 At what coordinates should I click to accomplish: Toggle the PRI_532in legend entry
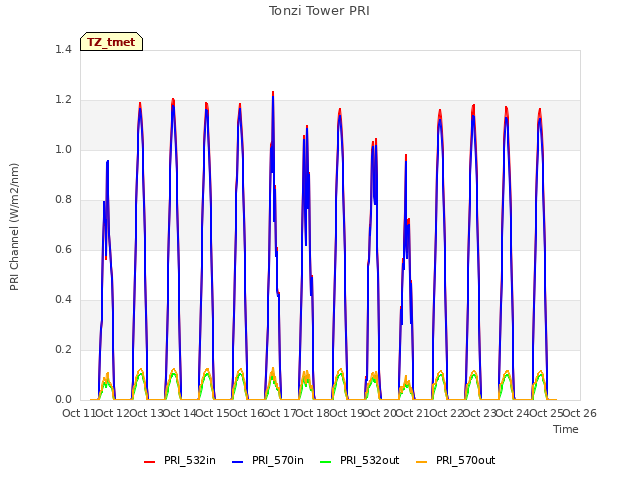click(x=180, y=460)
